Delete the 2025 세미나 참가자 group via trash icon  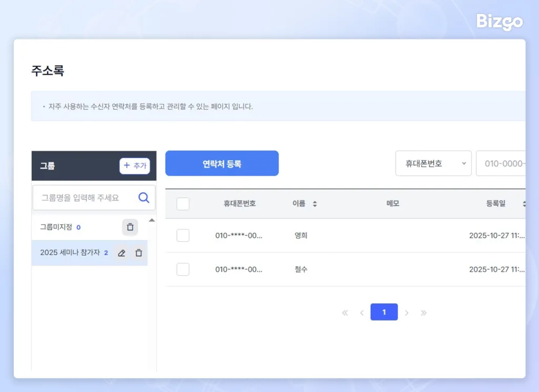click(138, 253)
